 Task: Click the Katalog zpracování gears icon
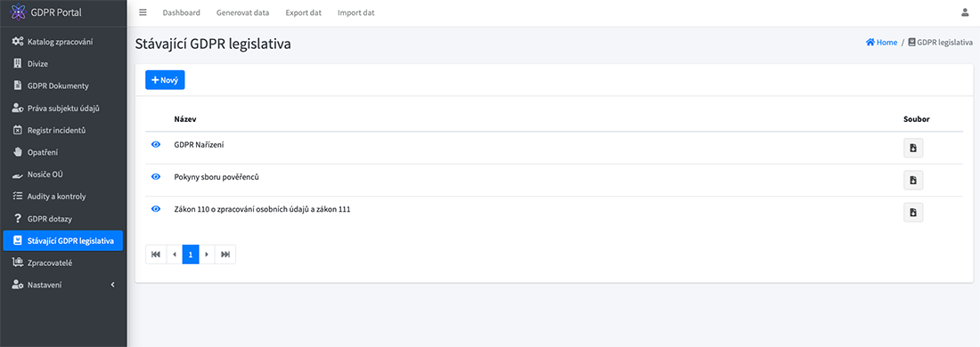[x=18, y=42]
